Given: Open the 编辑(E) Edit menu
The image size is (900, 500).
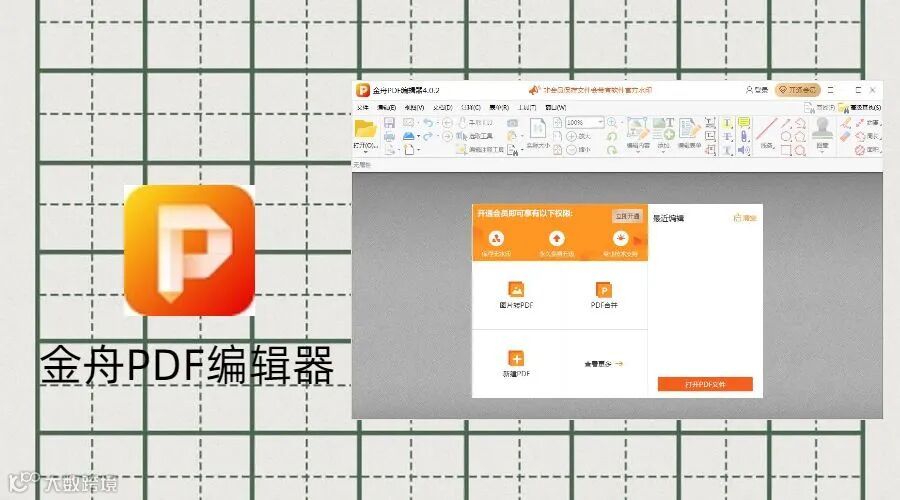Looking at the screenshot, I should 386,107.
